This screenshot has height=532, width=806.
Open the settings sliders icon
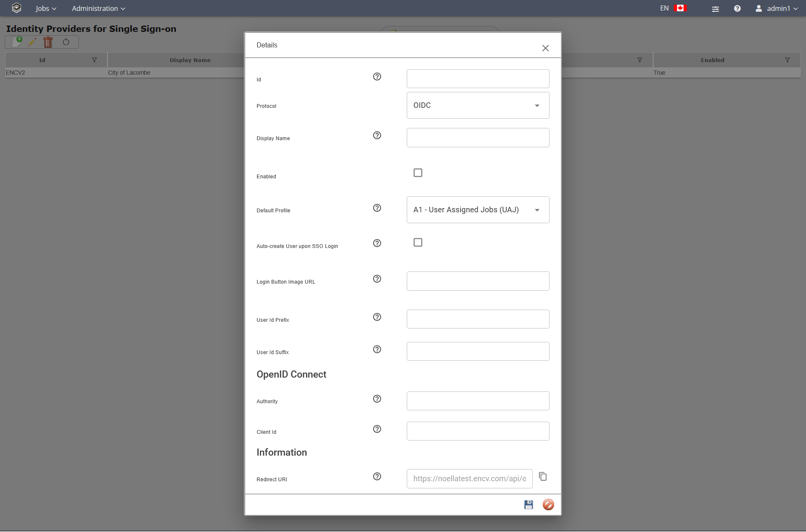(x=715, y=8)
